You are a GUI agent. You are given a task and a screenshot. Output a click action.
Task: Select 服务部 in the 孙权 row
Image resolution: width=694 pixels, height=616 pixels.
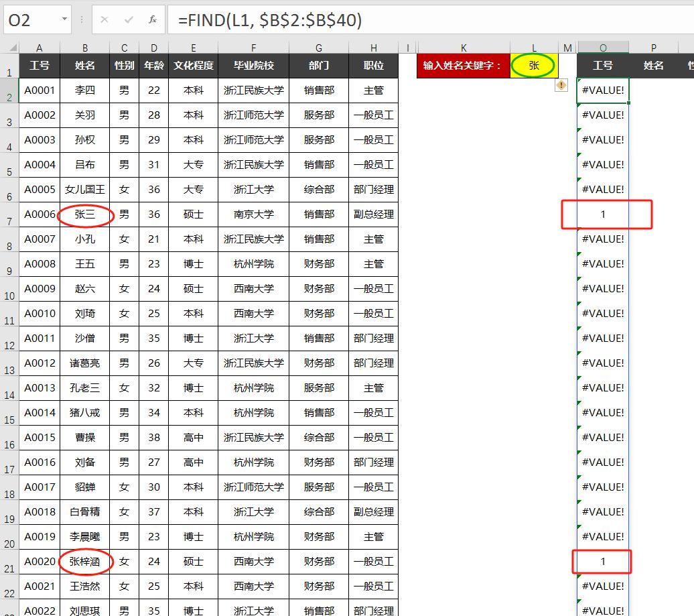319,140
